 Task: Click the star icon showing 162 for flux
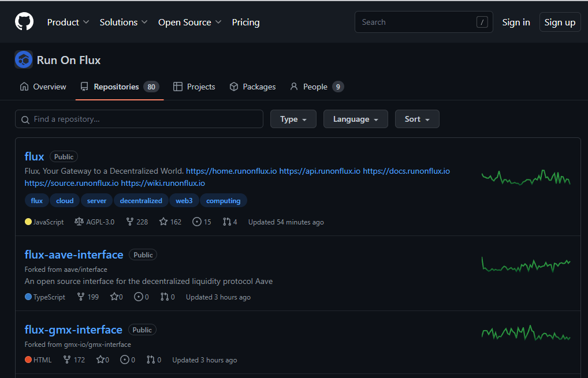[x=163, y=222]
